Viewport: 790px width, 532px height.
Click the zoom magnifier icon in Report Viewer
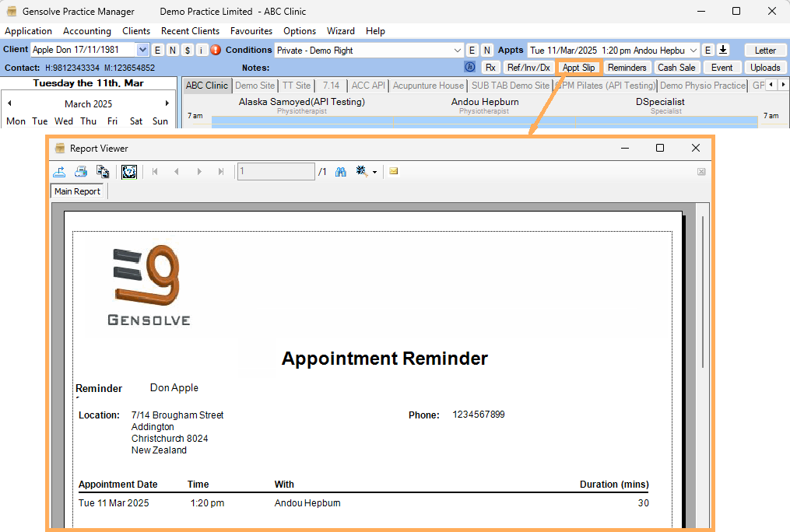coord(361,172)
